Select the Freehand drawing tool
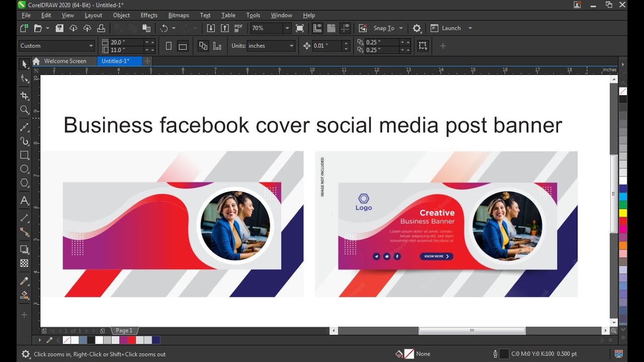This screenshot has width=644, height=362. tap(24, 127)
